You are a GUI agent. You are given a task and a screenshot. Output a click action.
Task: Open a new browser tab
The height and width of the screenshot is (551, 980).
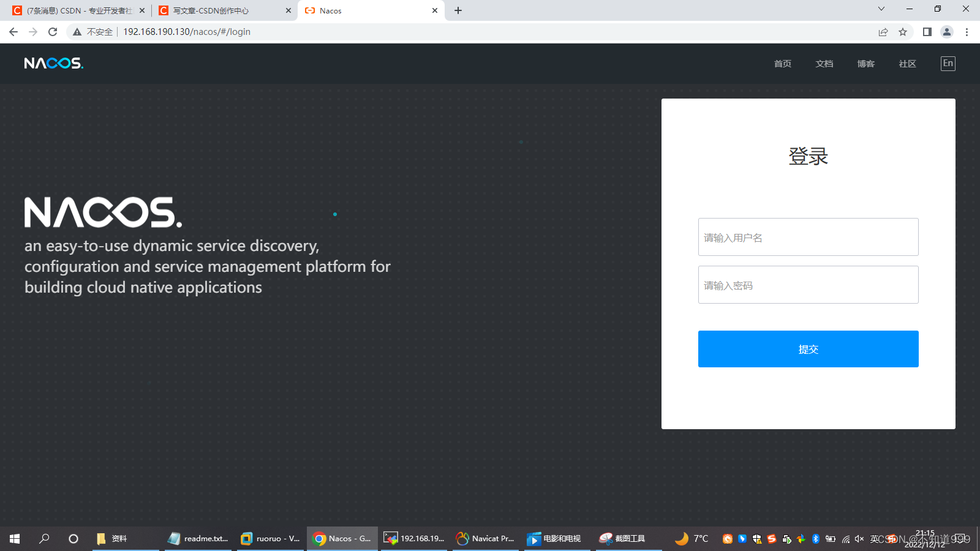[x=458, y=10]
